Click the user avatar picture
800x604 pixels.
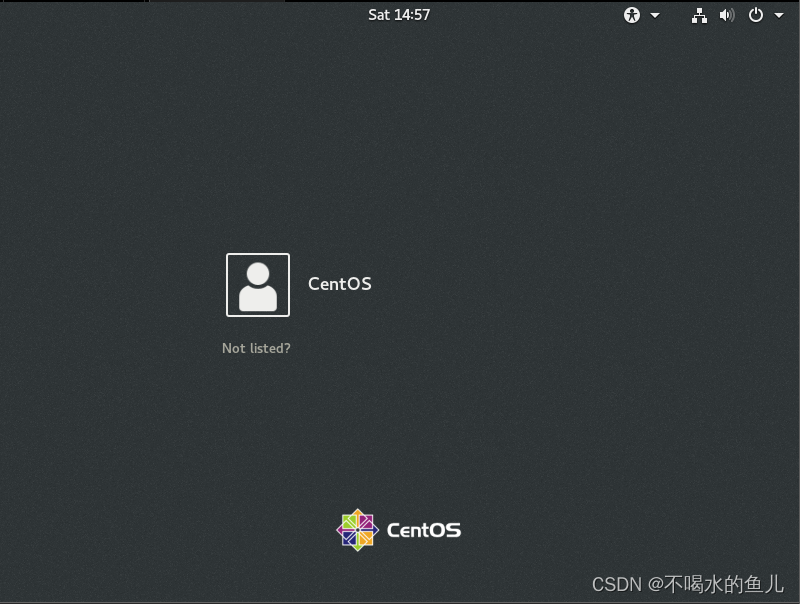pyautogui.click(x=257, y=284)
